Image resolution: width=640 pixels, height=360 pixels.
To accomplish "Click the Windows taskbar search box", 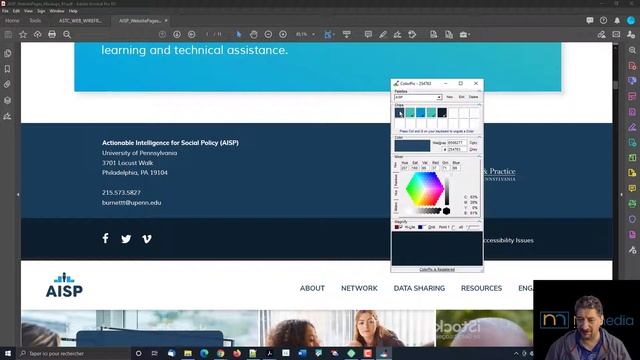I will coord(73,353).
